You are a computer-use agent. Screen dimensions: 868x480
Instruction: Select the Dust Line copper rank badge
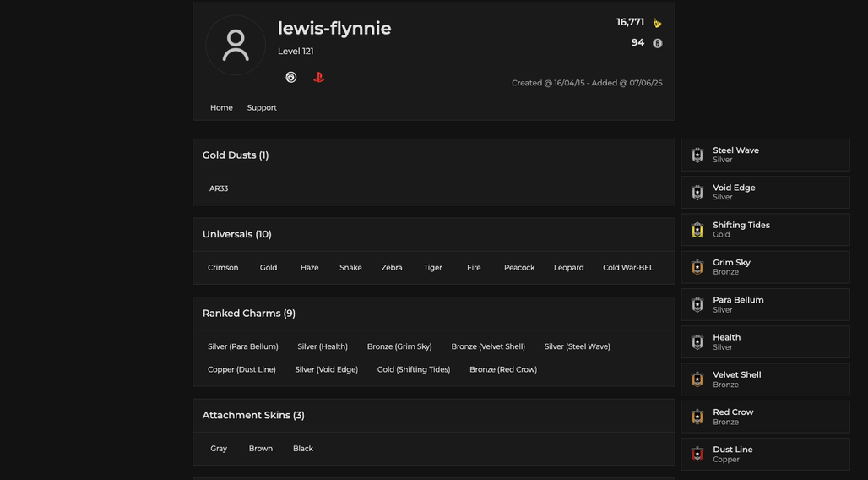point(697,454)
